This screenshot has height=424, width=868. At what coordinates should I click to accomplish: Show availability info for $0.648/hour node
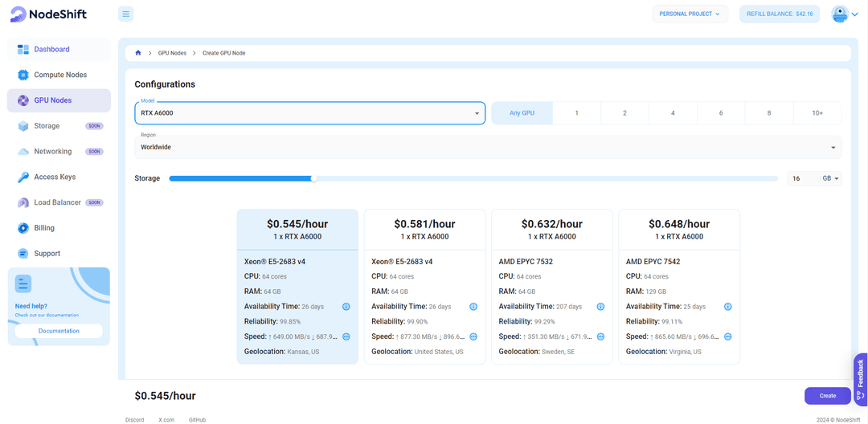pos(728,306)
